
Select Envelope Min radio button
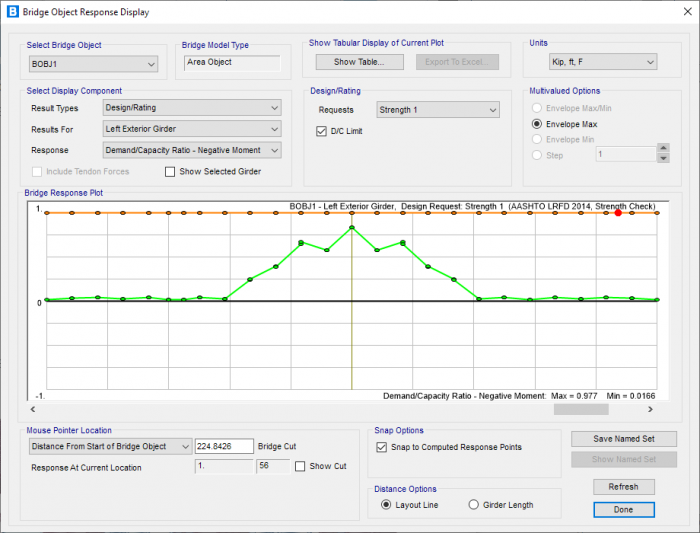pos(537,139)
